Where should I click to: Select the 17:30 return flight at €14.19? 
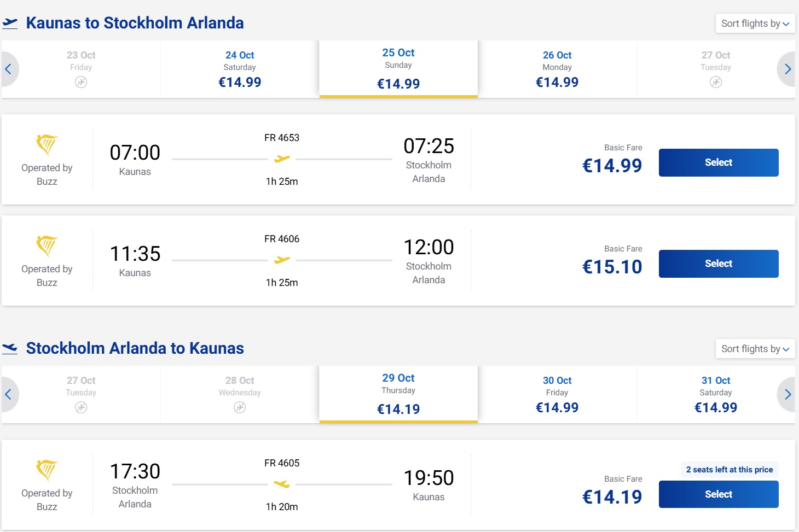click(x=719, y=494)
